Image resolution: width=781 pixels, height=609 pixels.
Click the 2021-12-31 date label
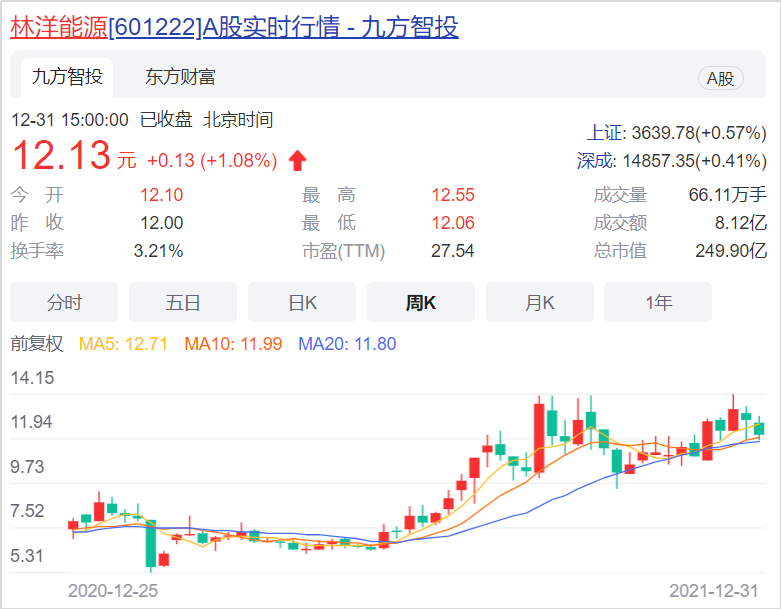click(x=714, y=591)
